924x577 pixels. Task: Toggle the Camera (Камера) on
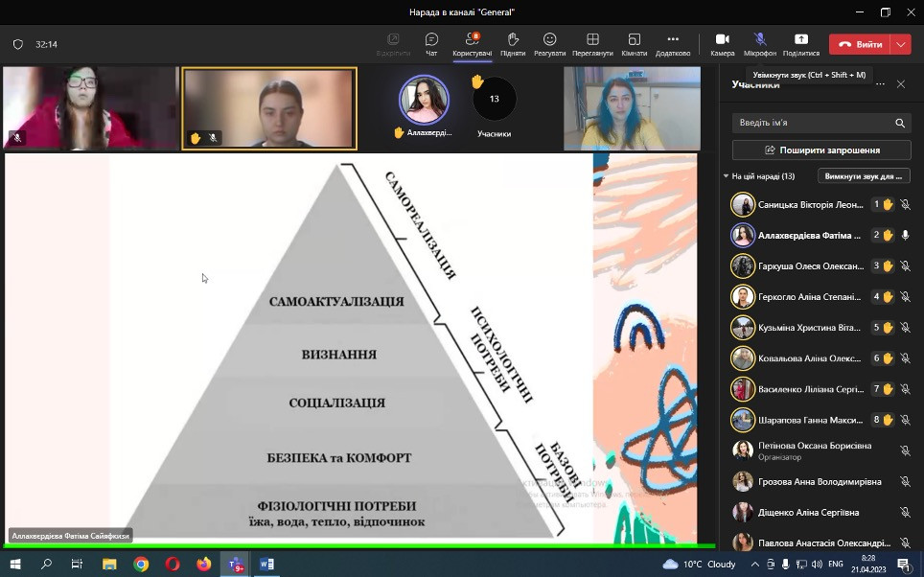[722, 43]
